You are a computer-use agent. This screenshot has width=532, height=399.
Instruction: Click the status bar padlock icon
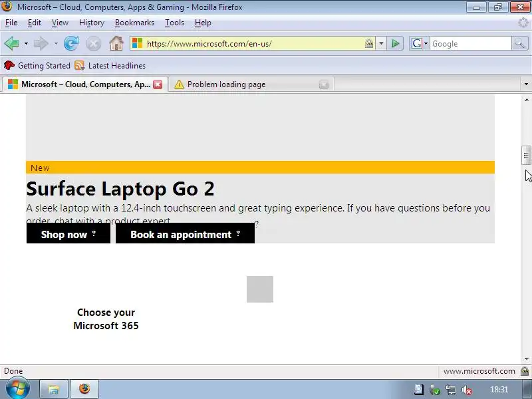(x=525, y=371)
